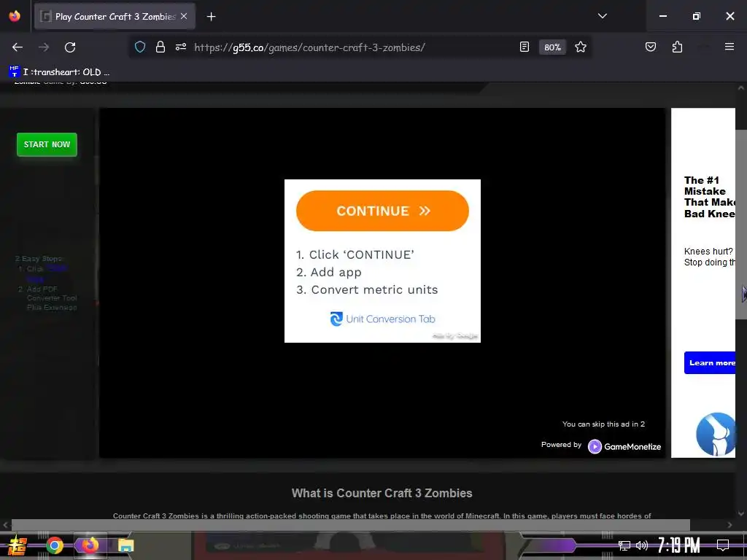Click the green START NOW button
747x560 pixels.
(47, 144)
